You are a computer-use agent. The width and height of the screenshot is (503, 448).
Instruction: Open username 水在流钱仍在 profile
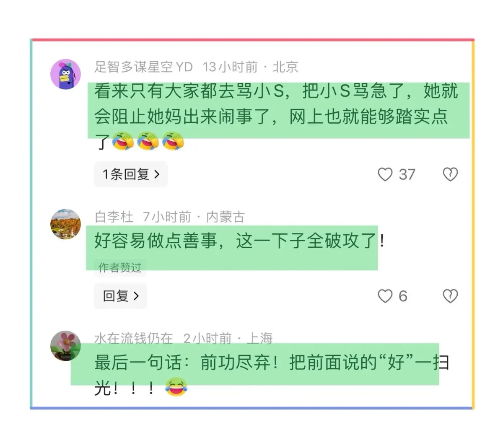133,338
